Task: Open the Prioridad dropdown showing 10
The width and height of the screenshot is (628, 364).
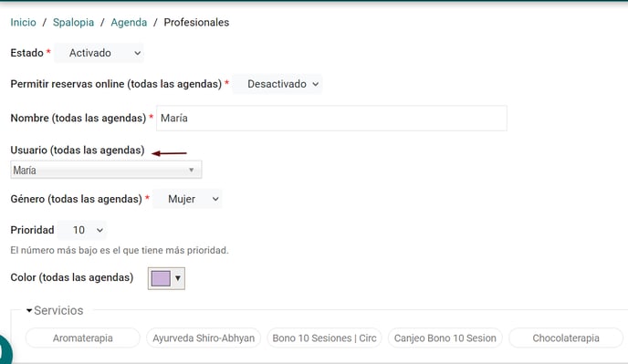Action: click(82, 230)
